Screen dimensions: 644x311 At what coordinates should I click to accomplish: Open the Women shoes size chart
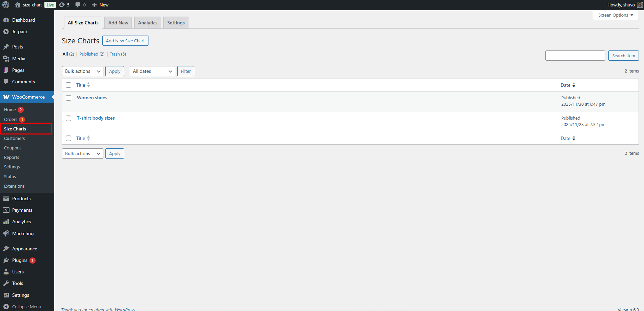pos(92,98)
